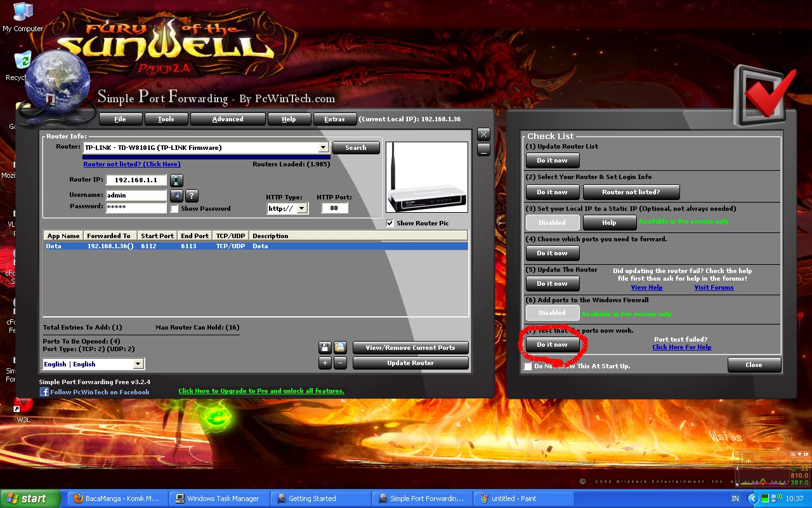The height and width of the screenshot is (508, 812).
Task: Click the router detect icon beside Router IP
Action: point(177,180)
